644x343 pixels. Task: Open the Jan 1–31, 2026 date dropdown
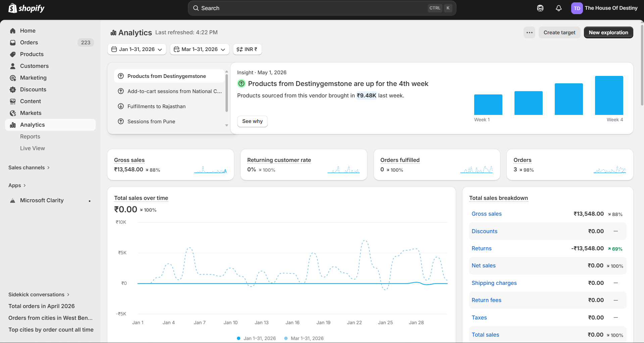coord(137,49)
